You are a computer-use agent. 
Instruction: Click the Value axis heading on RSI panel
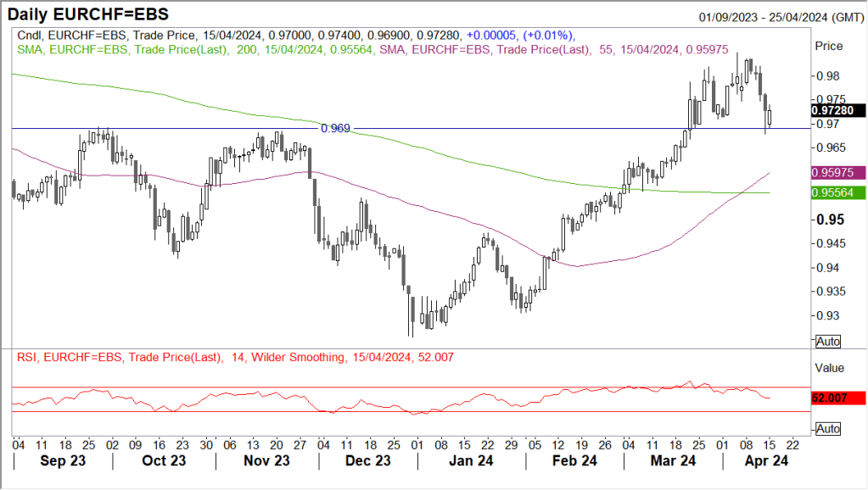point(828,368)
